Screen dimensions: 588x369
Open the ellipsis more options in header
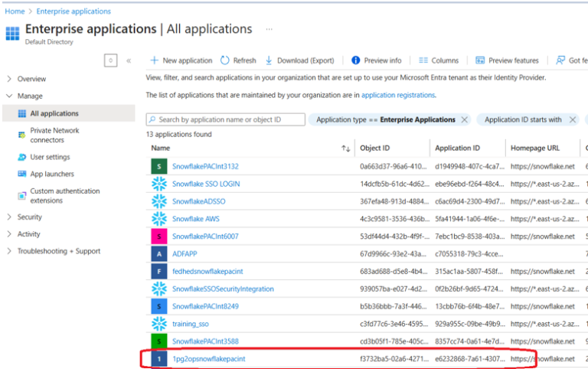[269, 29]
